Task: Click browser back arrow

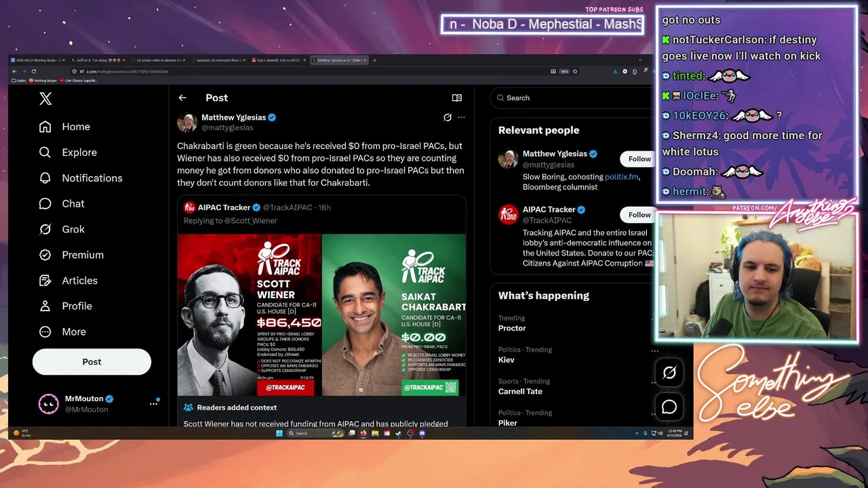Action: [x=14, y=71]
